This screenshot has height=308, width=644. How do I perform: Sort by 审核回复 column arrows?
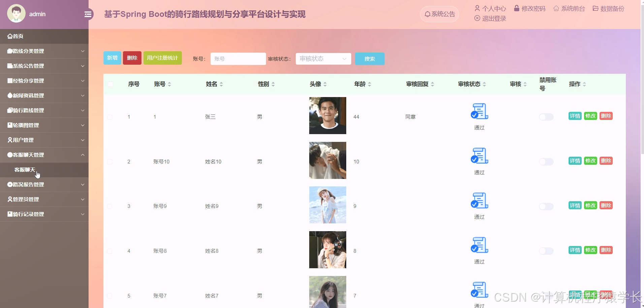tap(432, 84)
